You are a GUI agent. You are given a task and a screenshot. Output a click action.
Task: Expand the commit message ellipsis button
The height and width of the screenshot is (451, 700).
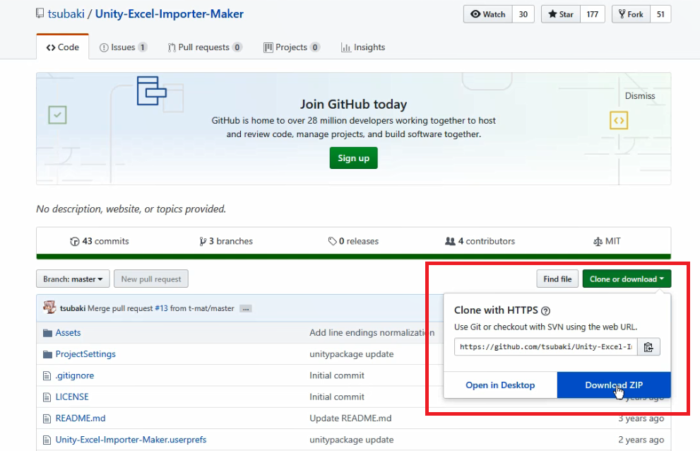(246, 309)
